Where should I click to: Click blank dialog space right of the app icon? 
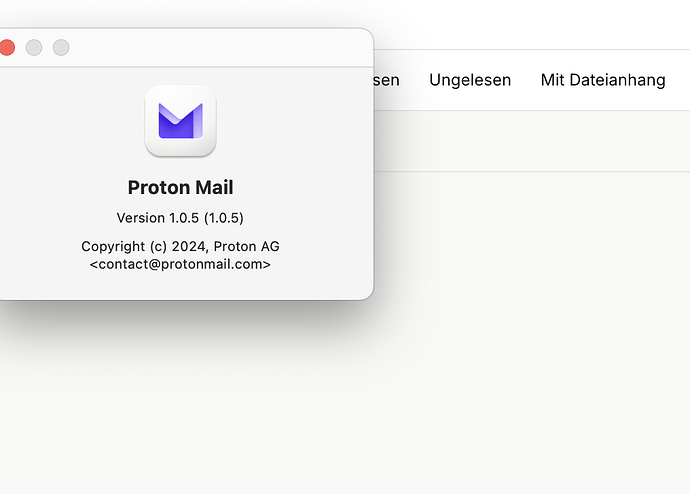(290, 121)
